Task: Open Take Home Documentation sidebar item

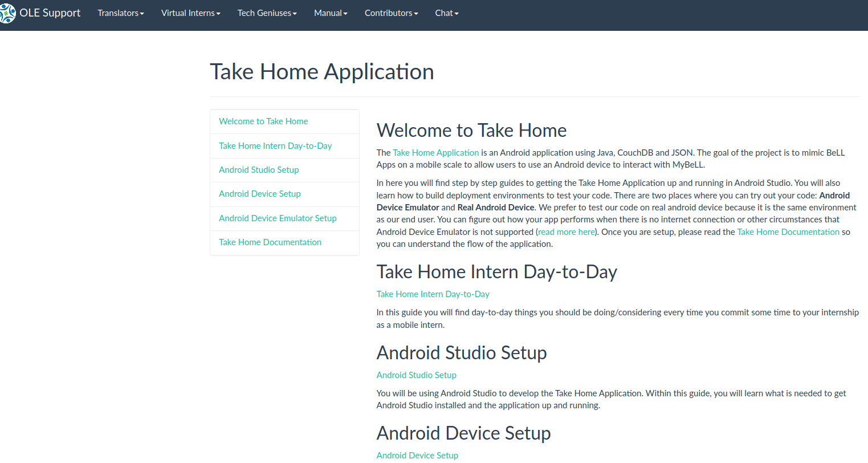Action: point(284,242)
